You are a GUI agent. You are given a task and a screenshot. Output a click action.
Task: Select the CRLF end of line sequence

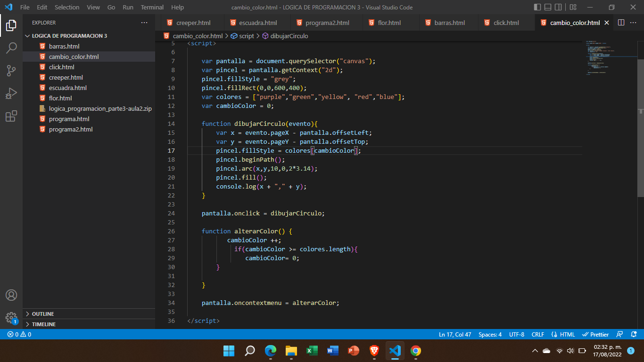pyautogui.click(x=538, y=334)
